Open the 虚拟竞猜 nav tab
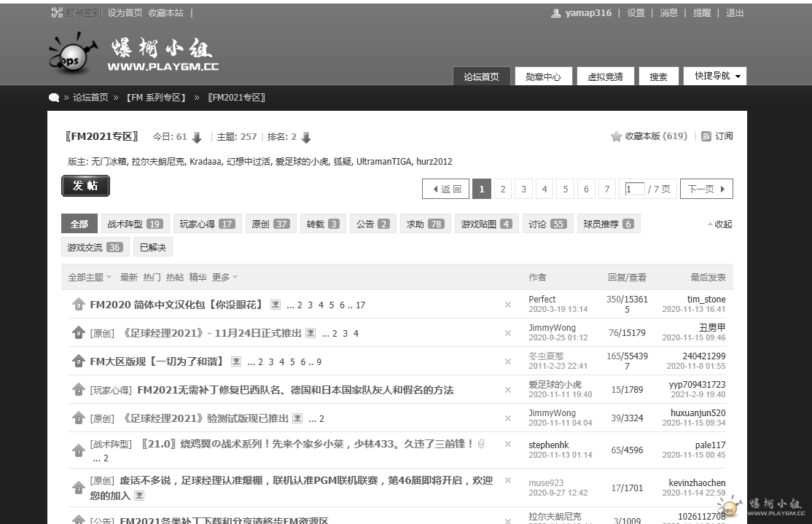The height and width of the screenshot is (524, 812). [606, 76]
